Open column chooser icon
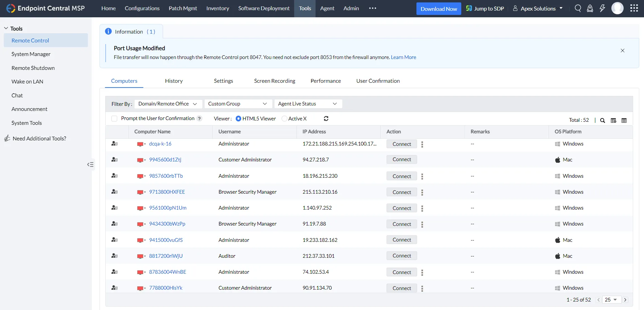Image resolution: width=644 pixels, height=310 pixels. [613, 120]
